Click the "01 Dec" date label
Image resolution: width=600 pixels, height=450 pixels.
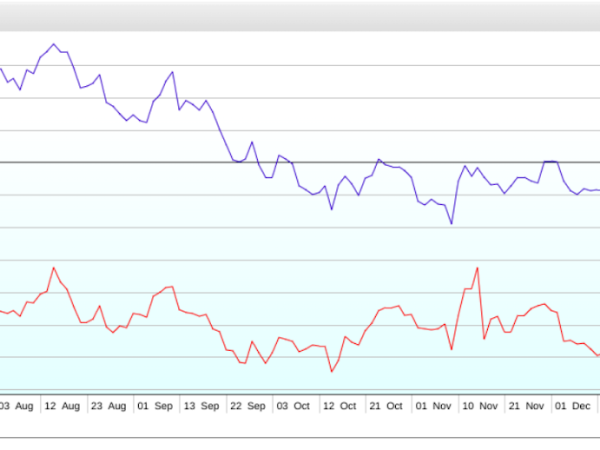coord(573,406)
